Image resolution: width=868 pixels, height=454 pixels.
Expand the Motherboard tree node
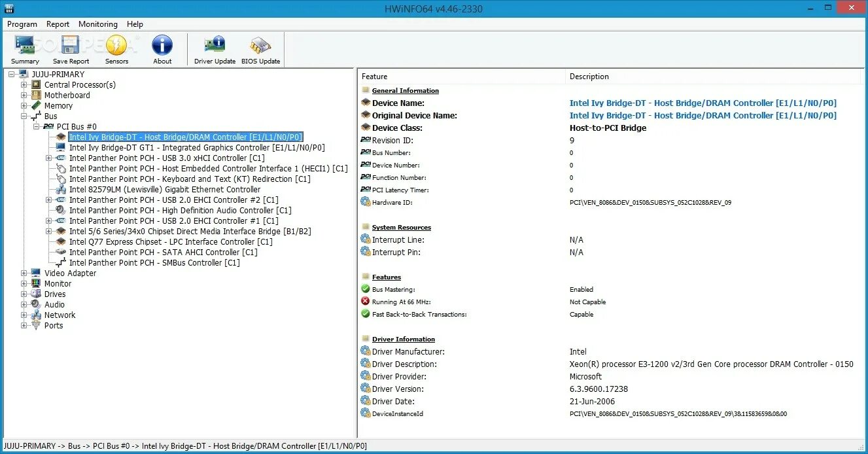tap(24, 95)
